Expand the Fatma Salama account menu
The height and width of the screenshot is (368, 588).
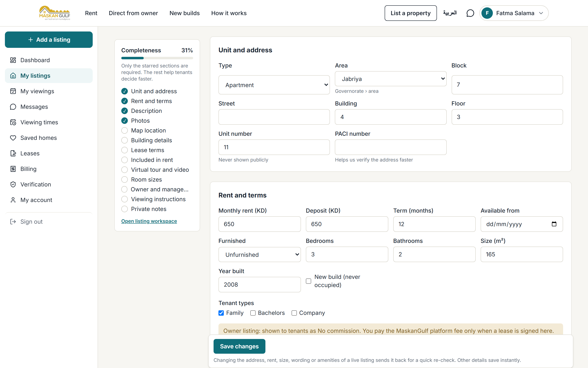(514, 13)
